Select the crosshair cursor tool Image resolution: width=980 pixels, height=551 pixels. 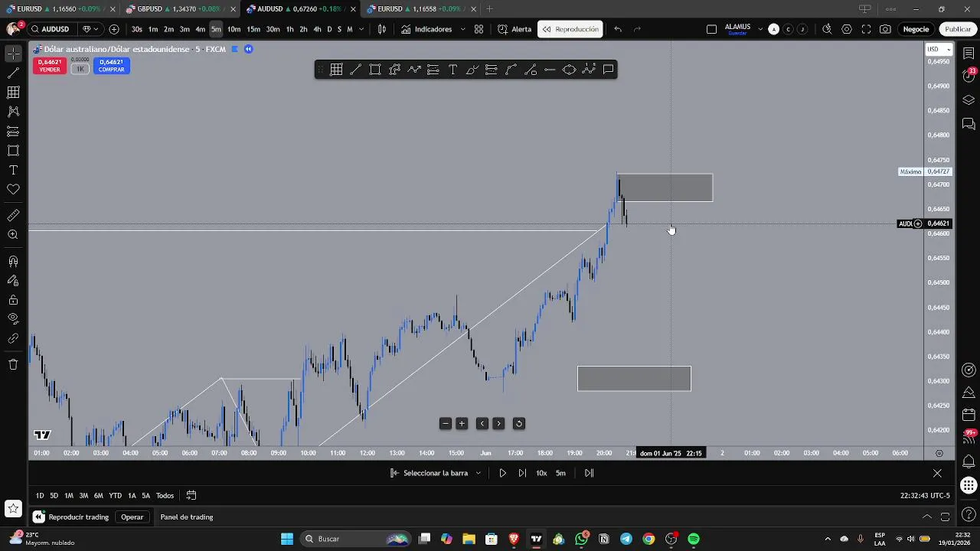pyautogui.click(x=13, y=54)
